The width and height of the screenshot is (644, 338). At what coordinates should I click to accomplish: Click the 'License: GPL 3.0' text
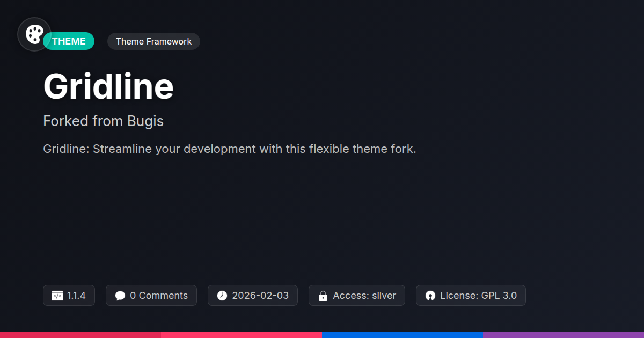[x=479, y=296]
